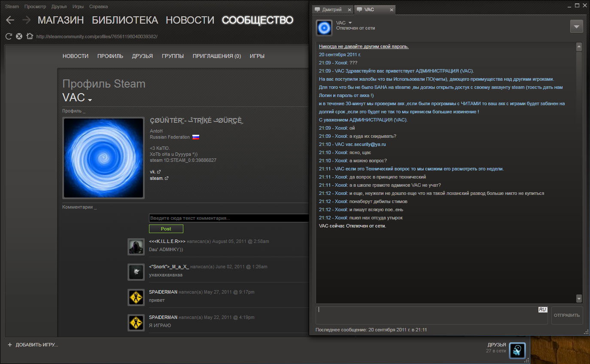Click '20 сентября 2011 г.' date line
Viewport: 590px width, 364px height.
tap(340, 55)
